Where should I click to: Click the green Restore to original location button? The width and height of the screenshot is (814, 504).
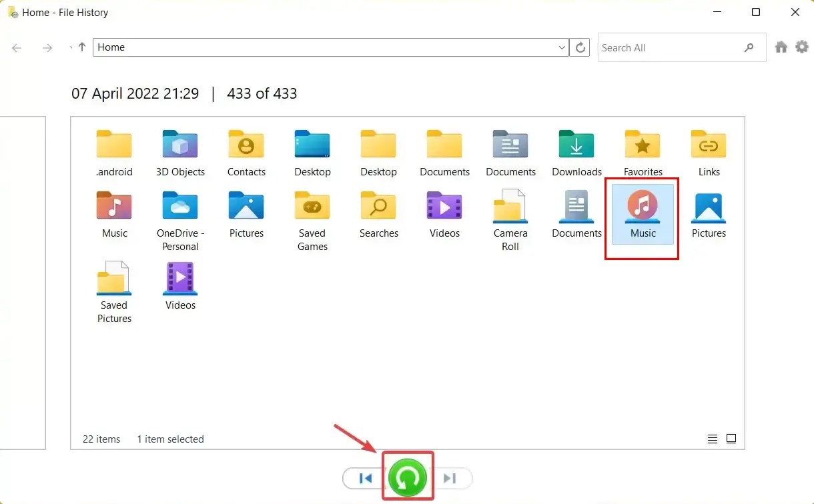[407, 477]
